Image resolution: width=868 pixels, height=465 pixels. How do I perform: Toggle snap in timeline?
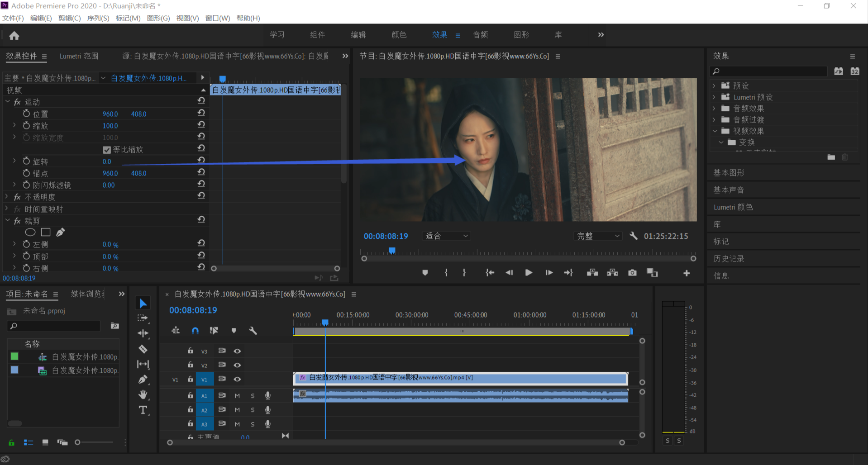(x=195, y=331)
